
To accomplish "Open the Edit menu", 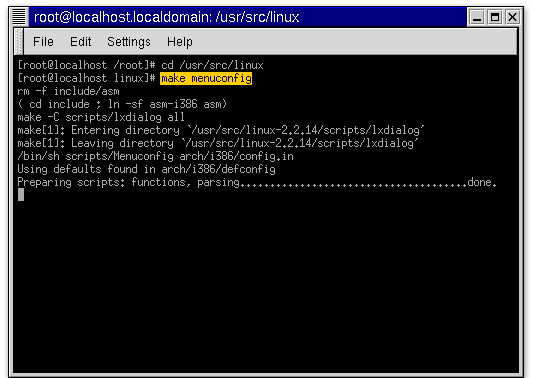I will pos(81,42).
